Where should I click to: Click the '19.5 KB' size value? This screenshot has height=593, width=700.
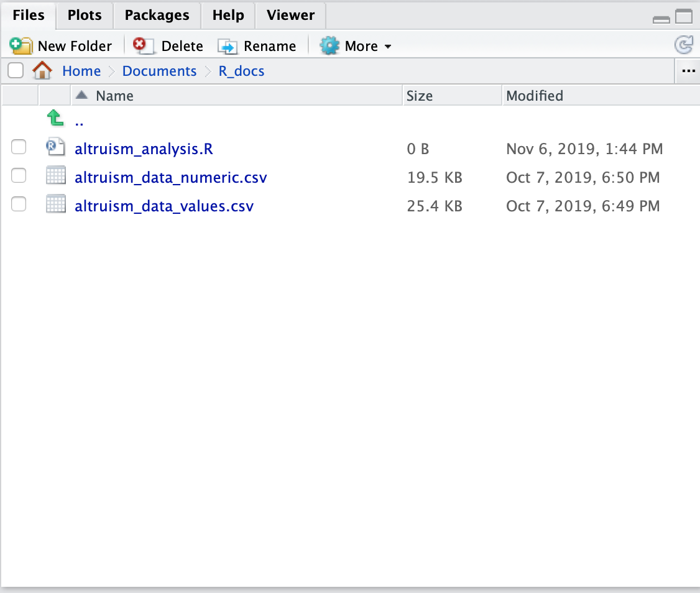[435, 177]
